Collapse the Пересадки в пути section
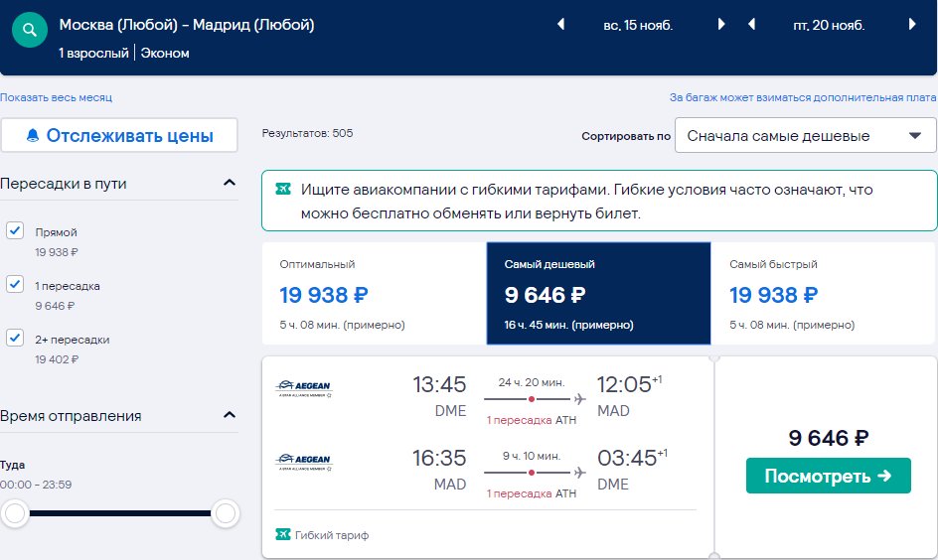Viewport: 938px width, 560px height. 230,183
